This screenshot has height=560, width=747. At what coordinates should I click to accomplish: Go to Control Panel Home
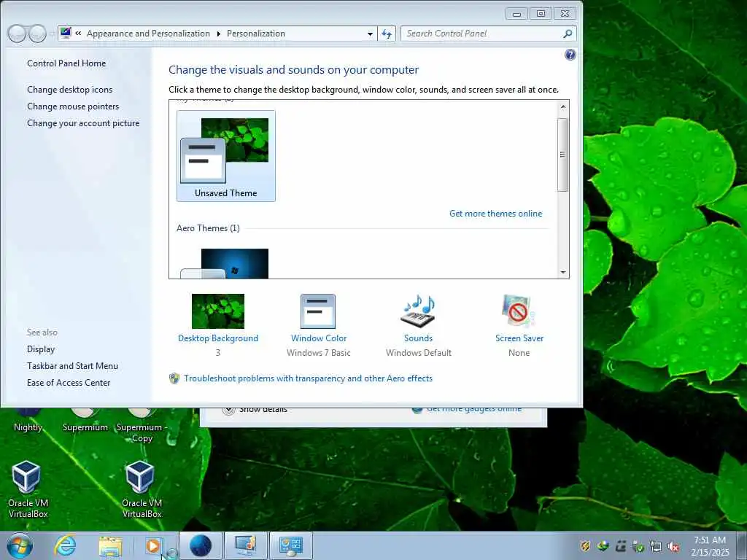tap(66, 63)
